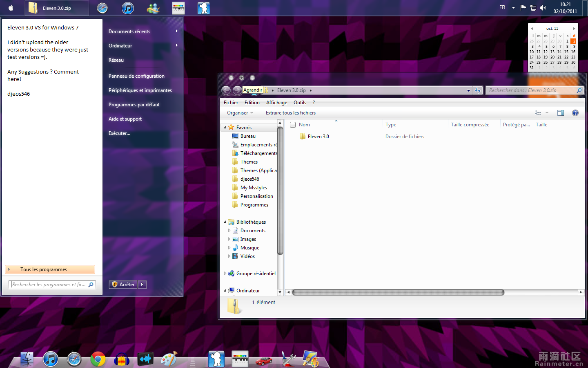588x368 pixels.
Task: Open Exécuter... from the start menu
Action: click(119, 133)
